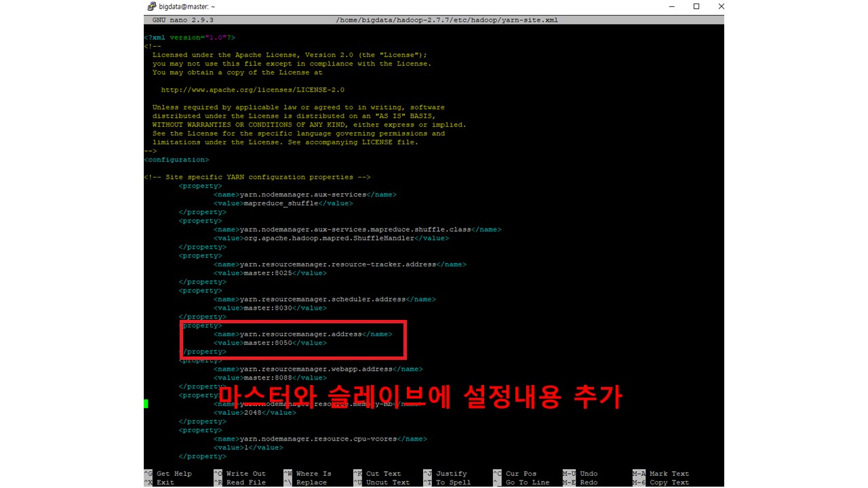Click the scheduler.address name line
The height and width of the screenshot is (488, 868).
[x=324, y=299]
